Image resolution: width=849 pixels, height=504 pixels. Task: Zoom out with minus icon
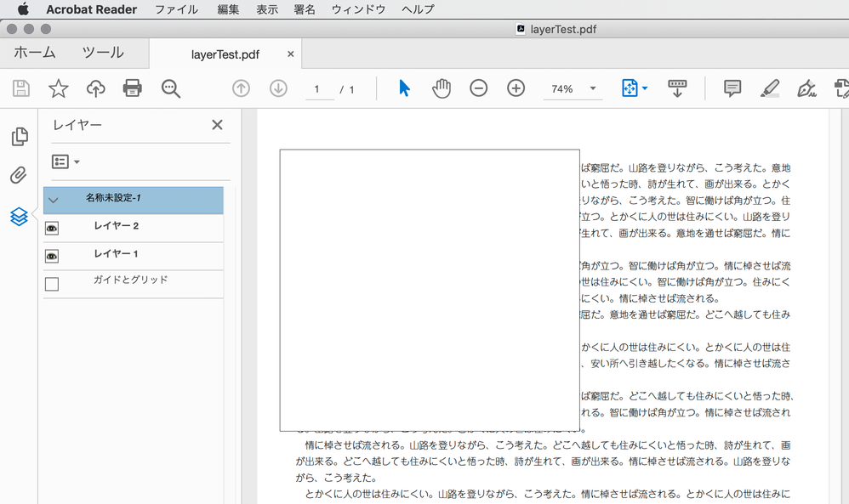(x=479, y=88)
